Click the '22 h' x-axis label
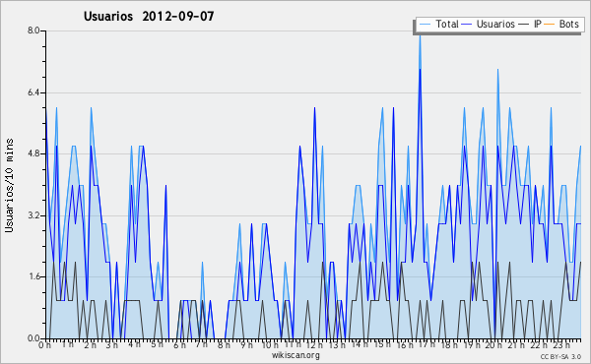591x364 pixels. tap(539, 345)
